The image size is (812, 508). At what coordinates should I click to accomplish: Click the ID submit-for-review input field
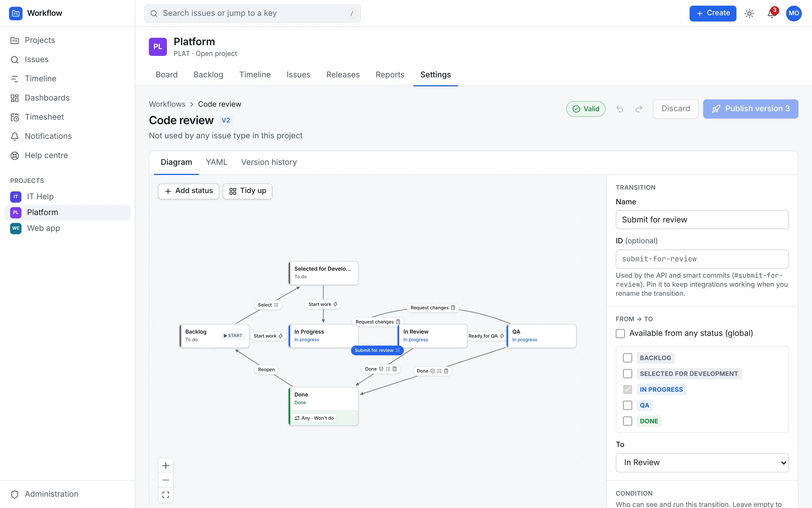702,259
